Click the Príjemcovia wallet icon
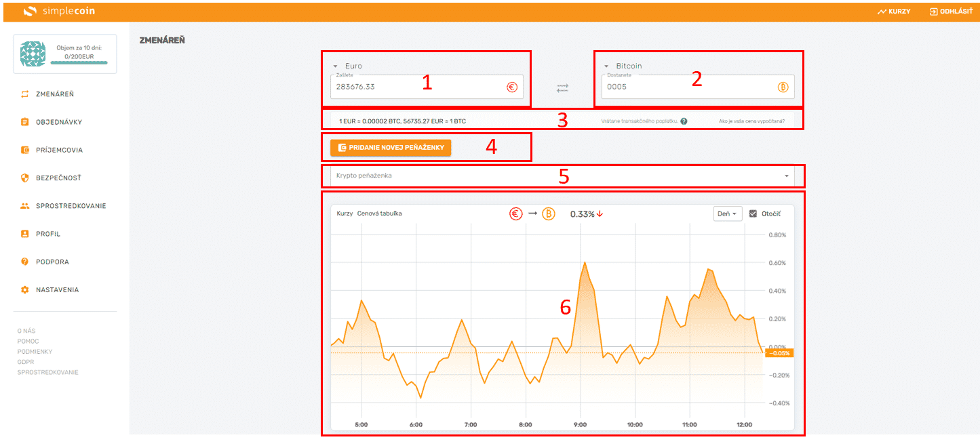 (x=25, y=150)
